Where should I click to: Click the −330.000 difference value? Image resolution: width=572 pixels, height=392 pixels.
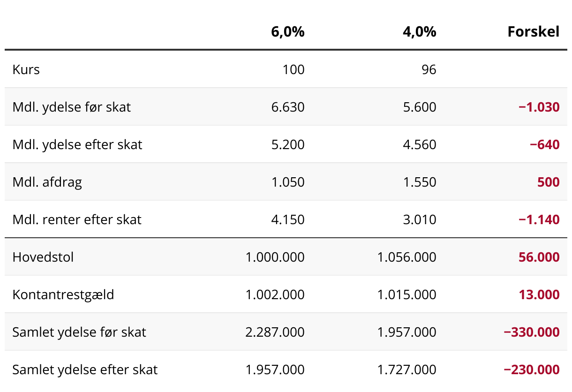click(531, 332)
